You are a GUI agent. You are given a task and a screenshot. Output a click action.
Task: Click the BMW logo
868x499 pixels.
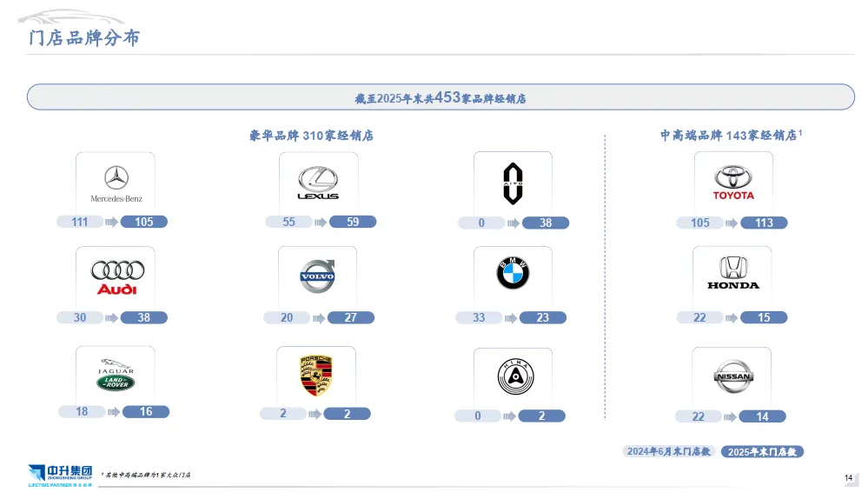coord(513,273)
